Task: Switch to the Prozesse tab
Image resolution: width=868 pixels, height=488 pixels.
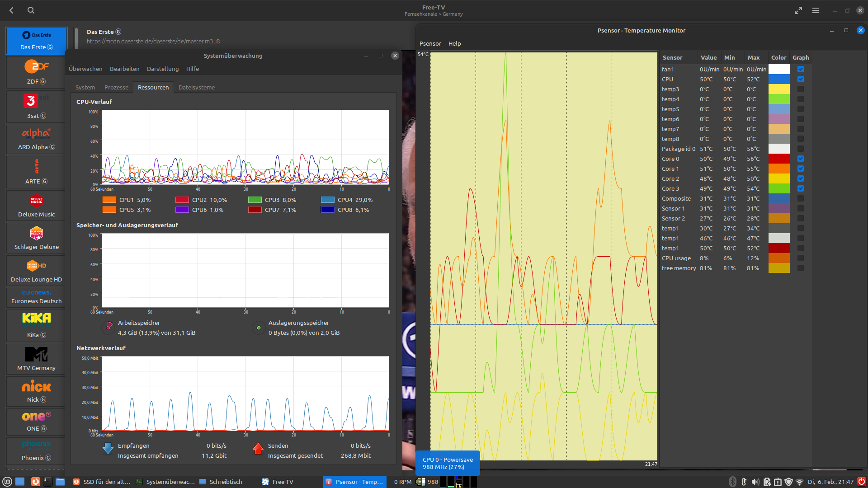Action: coord(116,87)
